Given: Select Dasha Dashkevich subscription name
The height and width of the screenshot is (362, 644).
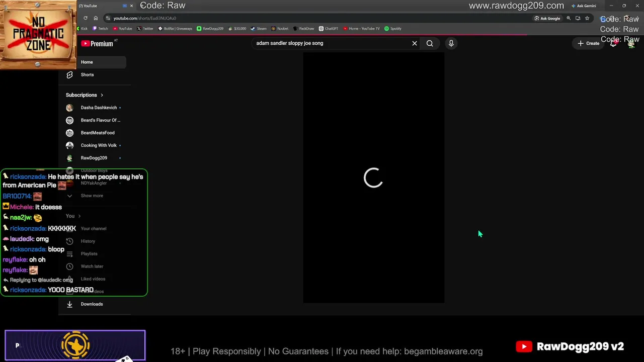Looking at the screenshot, I should point(99,108).
